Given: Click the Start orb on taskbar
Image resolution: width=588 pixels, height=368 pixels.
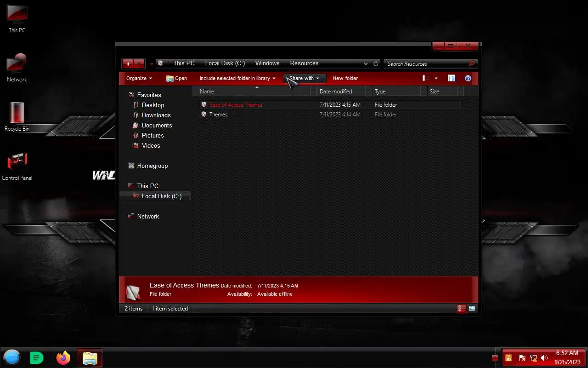Looking at the screenshot, I should click(x=12, y=357).
